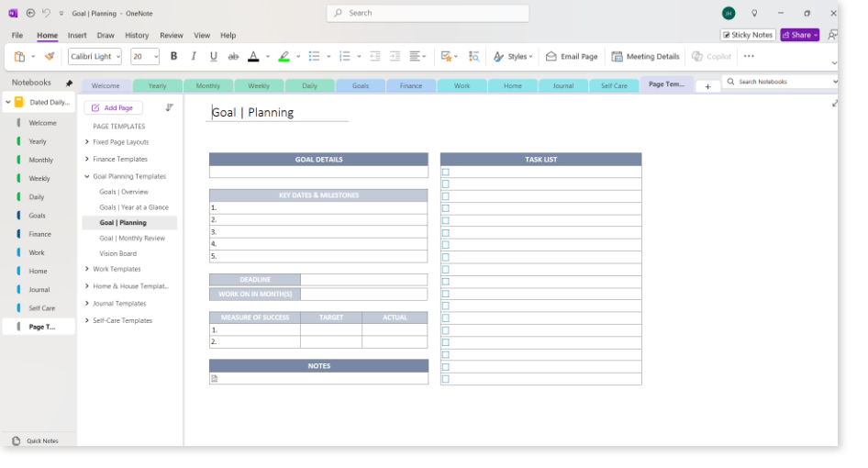Click the Undo arrow

coord(46,13)
